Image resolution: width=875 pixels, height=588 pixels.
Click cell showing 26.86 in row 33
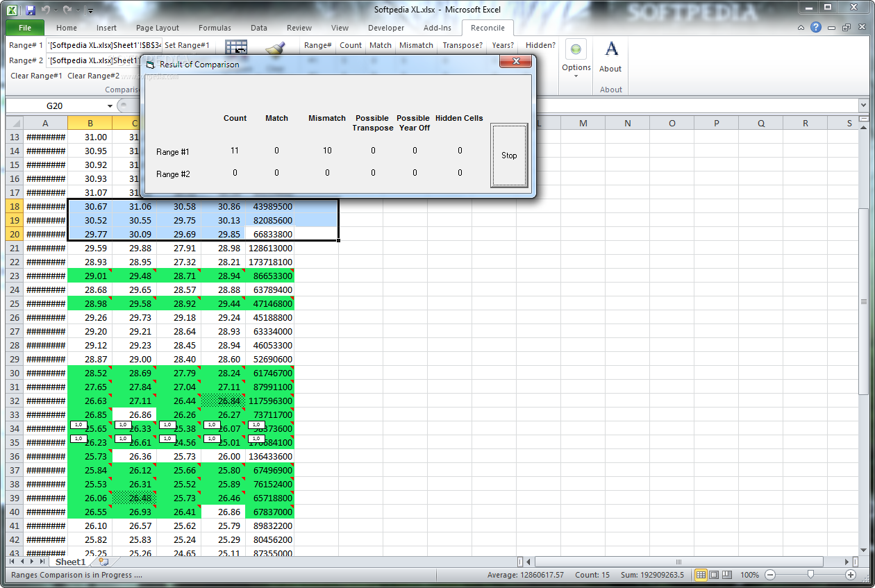point(135,414)
